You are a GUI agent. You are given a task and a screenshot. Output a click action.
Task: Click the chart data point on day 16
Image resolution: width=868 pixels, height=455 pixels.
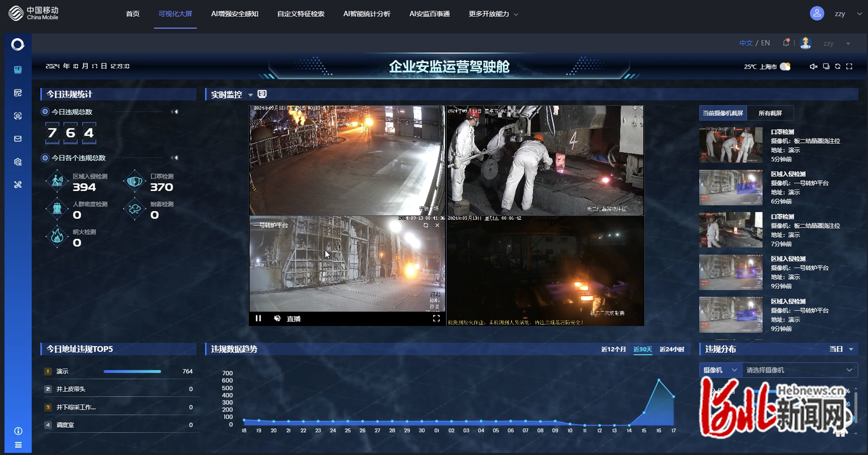659,380
